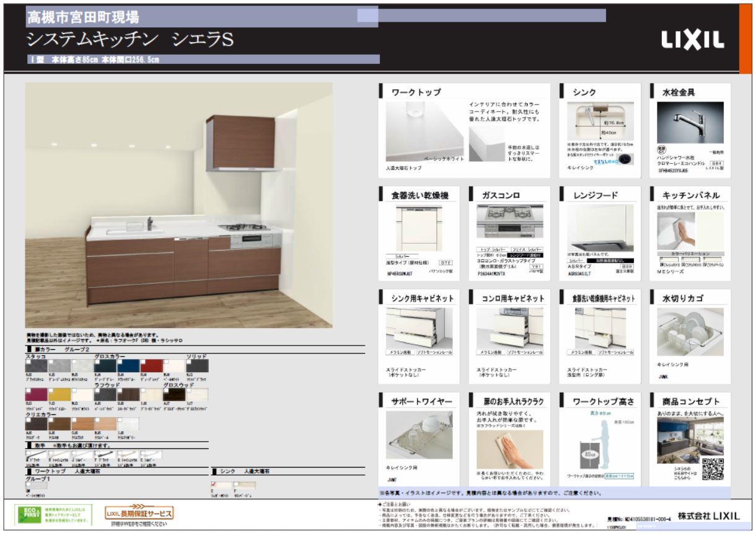This screenshot has width=756, height=534.
Task: Click the hand-wiping photo in キッチンパネル card
Action: click(675, 231)
